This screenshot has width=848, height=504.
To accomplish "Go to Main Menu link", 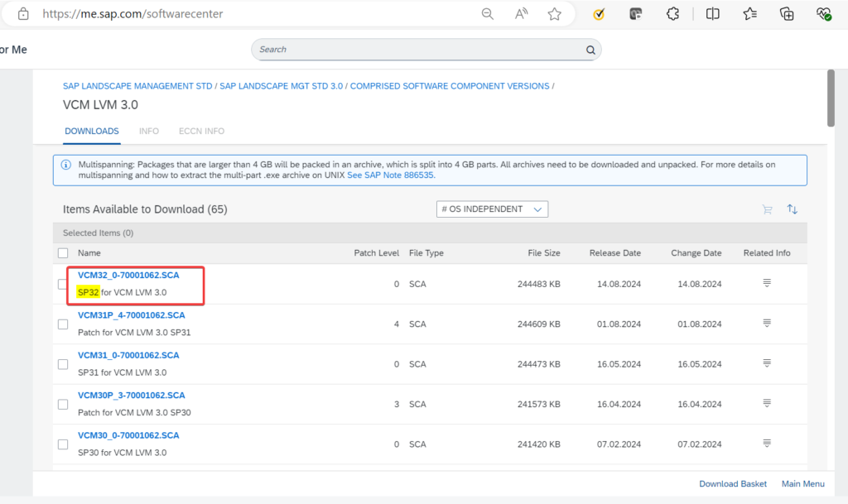I will [x=803, y=483].
